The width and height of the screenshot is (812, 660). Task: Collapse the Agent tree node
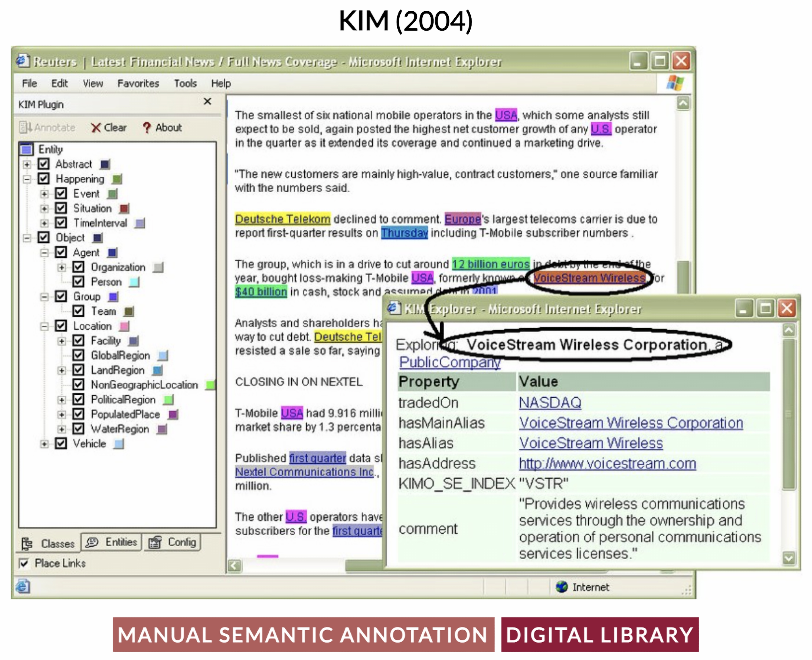point(44,253)
